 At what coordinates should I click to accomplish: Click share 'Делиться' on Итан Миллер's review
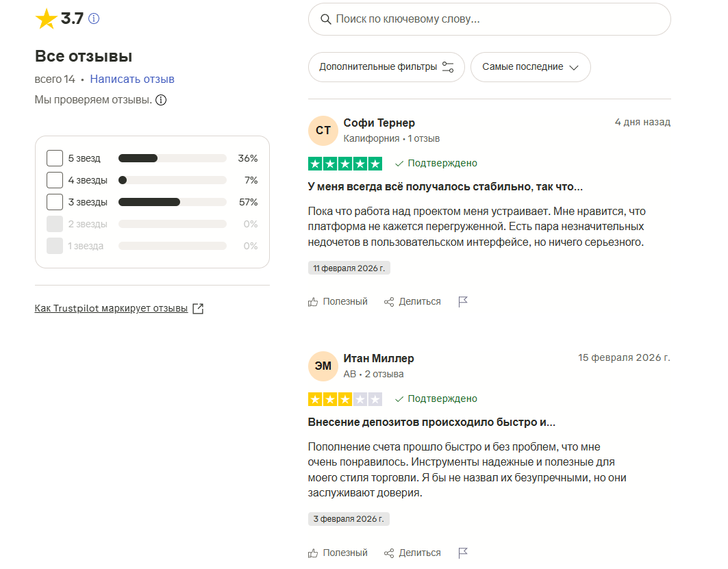pos(412,553)
